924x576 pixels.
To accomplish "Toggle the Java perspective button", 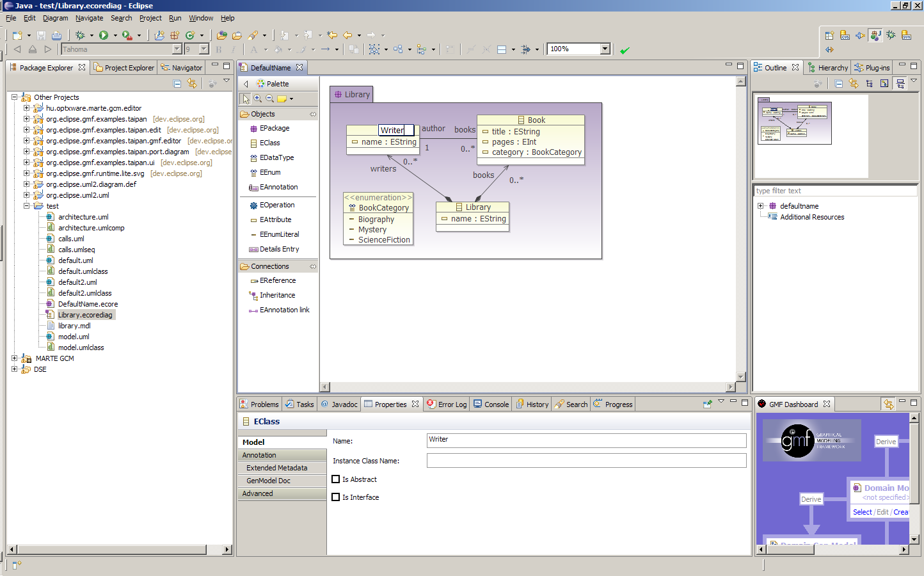I will coord(875,35).
